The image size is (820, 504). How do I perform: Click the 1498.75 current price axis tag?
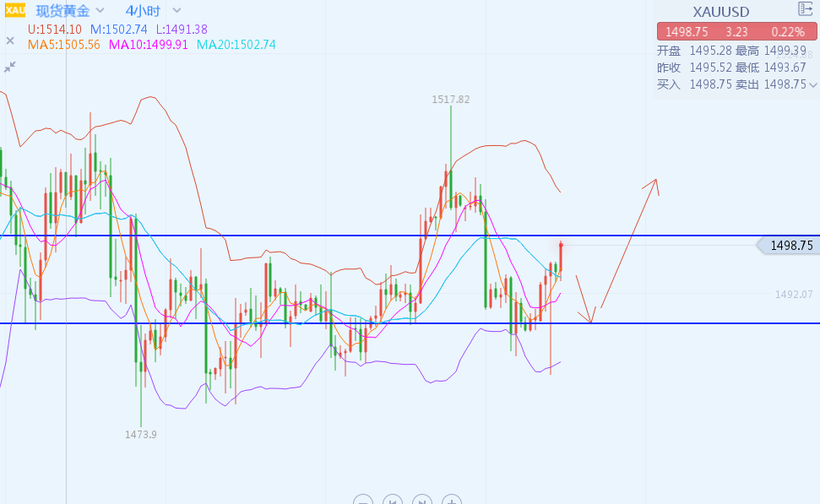tap(790, 246)
